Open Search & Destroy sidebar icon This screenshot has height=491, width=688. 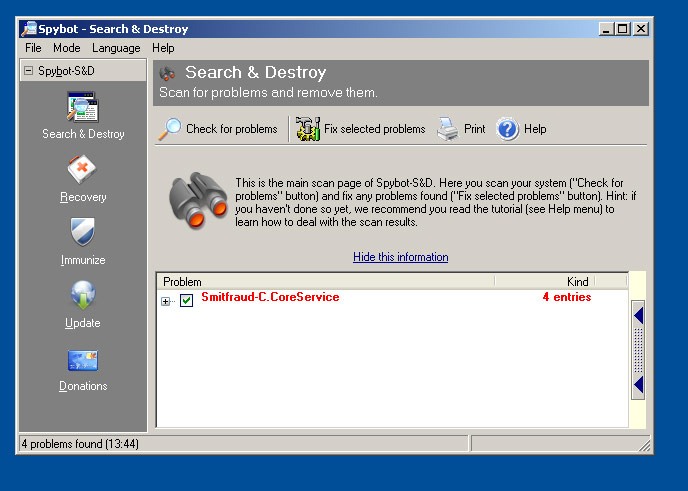[x=82, y=107]
